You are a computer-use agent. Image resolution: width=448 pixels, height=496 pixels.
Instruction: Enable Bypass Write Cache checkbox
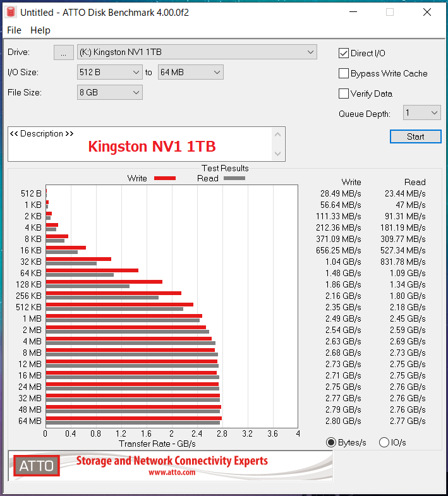coord(344,73)
